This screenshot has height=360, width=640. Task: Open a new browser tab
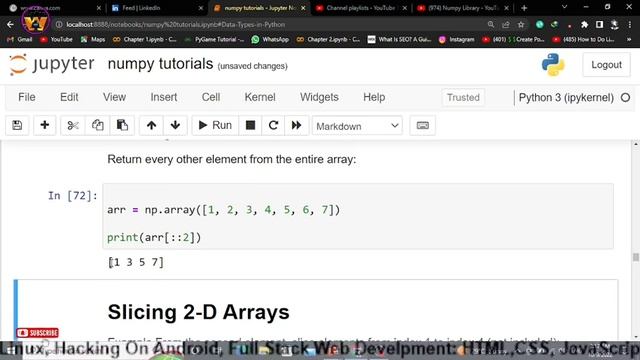(x=524, y=8)
